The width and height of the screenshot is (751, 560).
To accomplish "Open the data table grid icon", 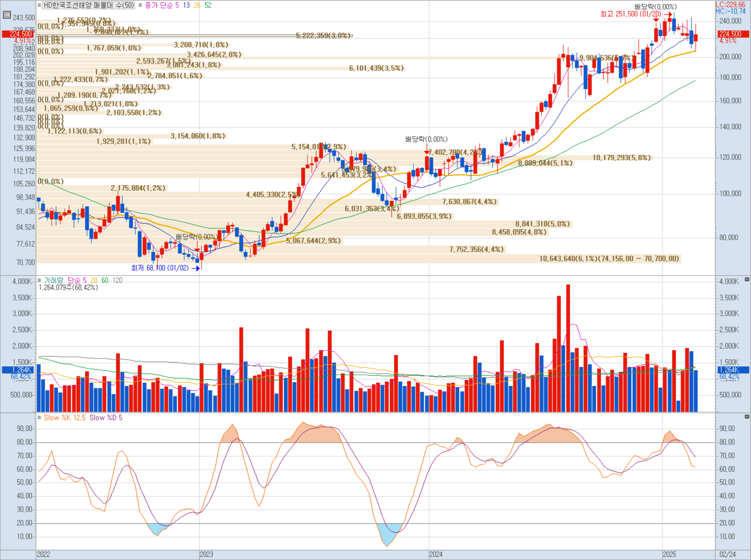I will [x=7, y=15].
